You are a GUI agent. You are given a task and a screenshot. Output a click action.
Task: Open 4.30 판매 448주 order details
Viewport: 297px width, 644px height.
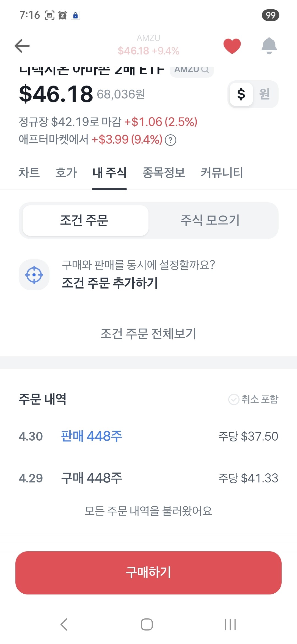coord(148,436)
